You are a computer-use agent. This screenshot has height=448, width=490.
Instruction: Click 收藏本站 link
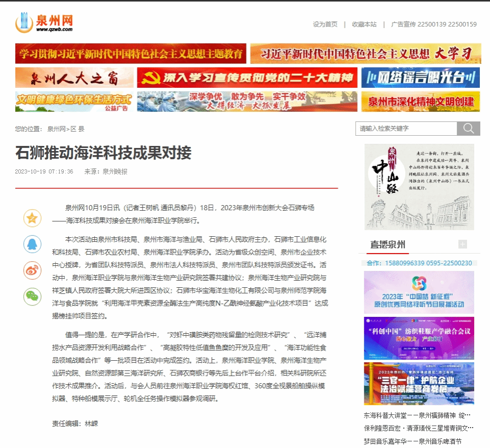[364, 24]
